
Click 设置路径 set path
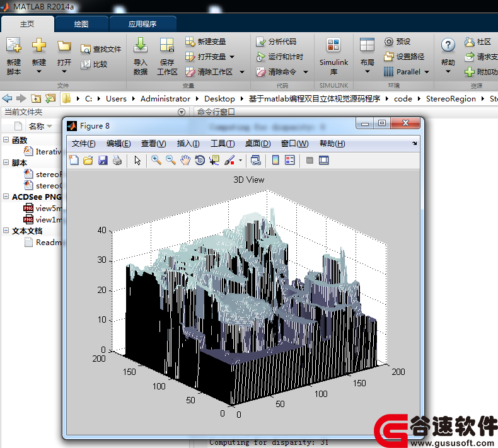pyautogui.click(x=404, y=57)
